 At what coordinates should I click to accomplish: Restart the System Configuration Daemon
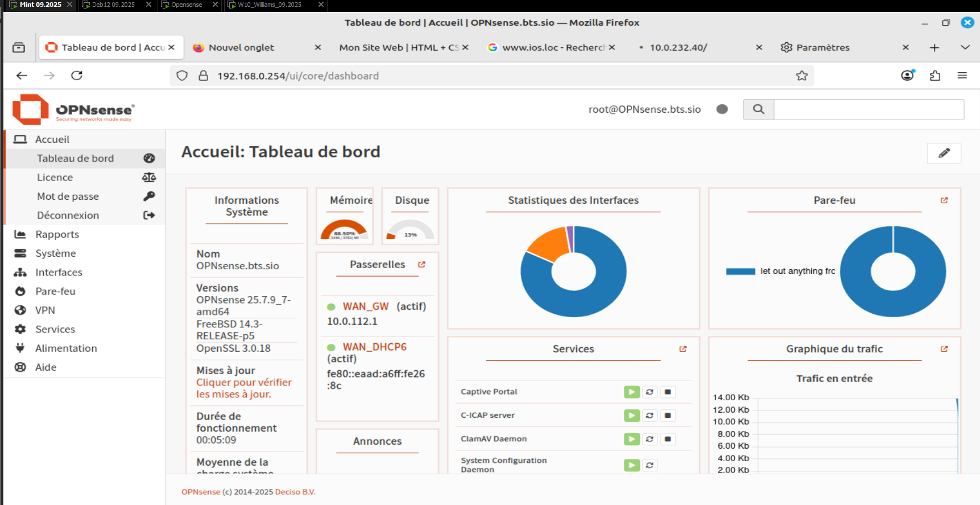point(650,465)
